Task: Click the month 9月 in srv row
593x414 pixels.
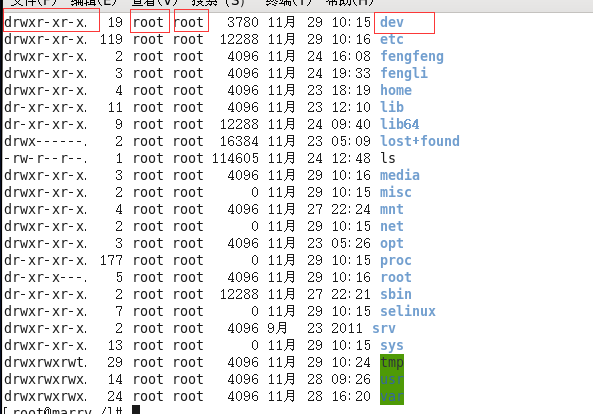Action: (x=277, y=329)
